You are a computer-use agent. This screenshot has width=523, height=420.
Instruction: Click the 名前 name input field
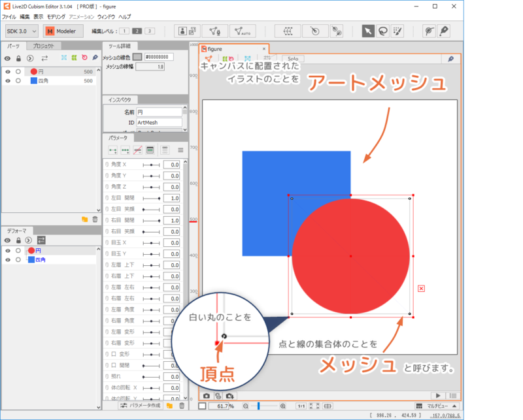(x=160, y=112)
